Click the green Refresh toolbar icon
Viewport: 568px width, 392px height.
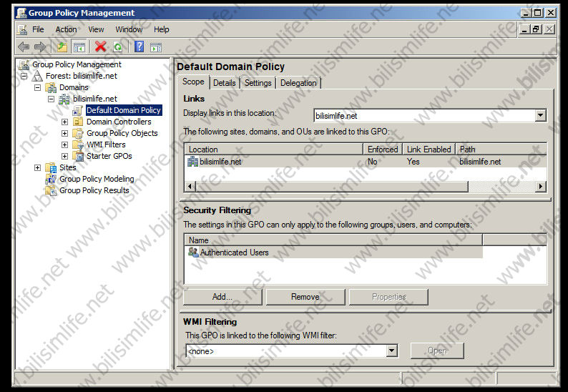click(x=117, y=47)
